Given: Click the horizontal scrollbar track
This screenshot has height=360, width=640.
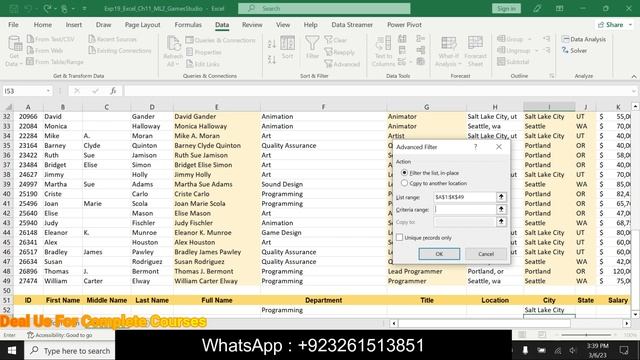Looking at the screenshot, I should (484, 323).
